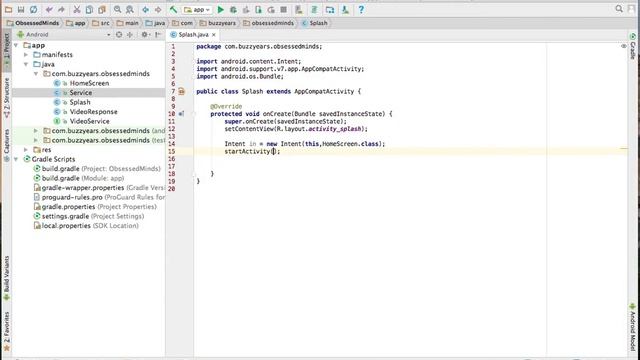The height and width of the screenshot is (360, 640).
Task: Click the Redo arrow icon
Action: 61,9
